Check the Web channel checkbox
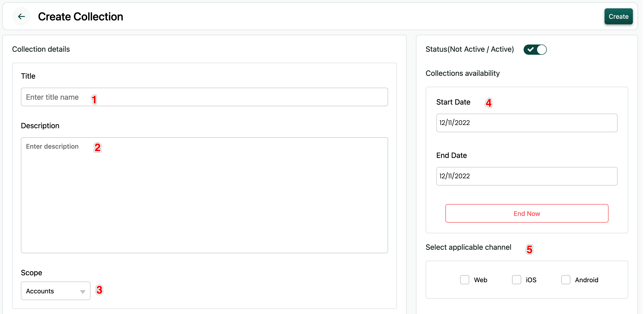Image resolution: width=644 pixels, height=314 pixels. [464, 279]
